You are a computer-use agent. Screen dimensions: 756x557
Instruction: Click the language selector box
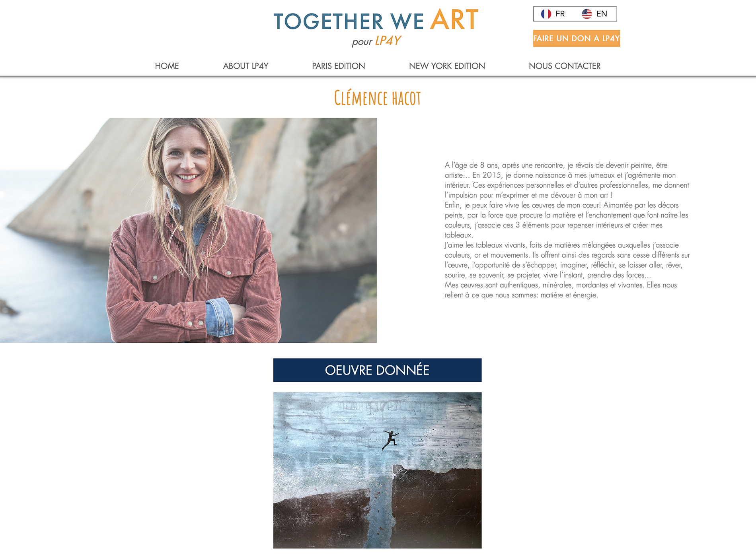pyautogui.click(x=575, y=14)
